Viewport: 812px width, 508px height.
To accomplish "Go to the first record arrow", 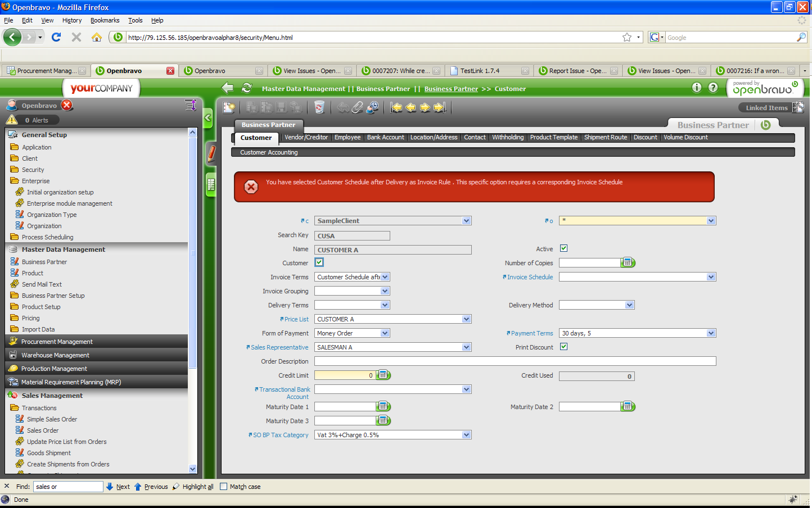I will 396,107.
